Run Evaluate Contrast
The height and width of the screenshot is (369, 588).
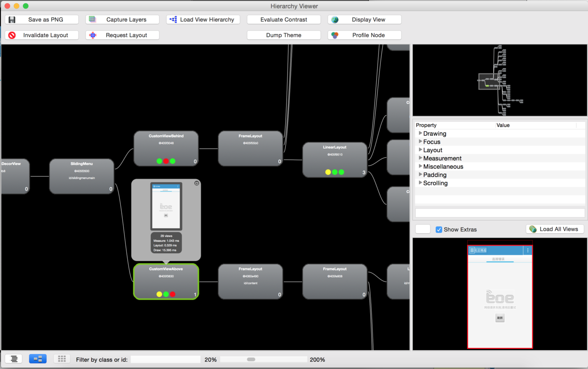(x=284, y=20)
